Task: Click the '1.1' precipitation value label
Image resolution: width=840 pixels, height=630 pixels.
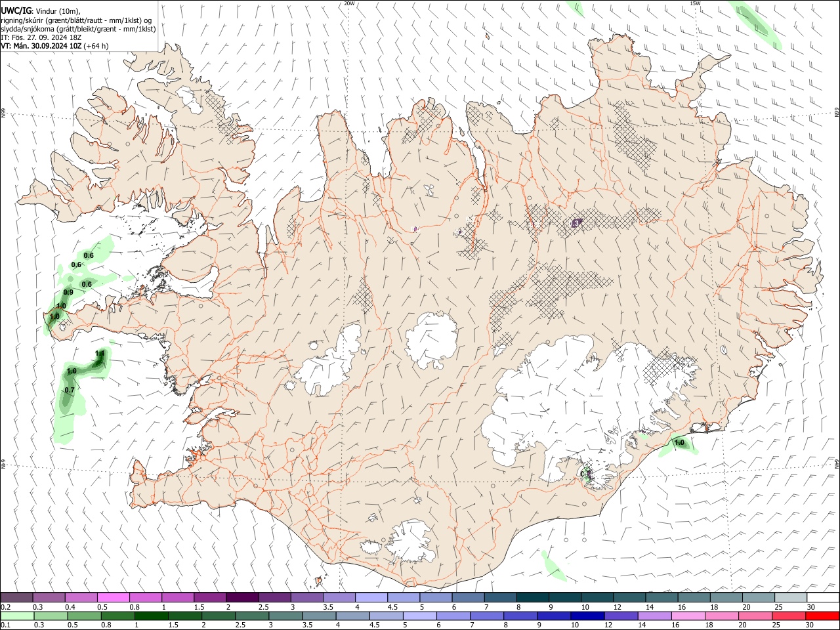Action: coord(100,354)
